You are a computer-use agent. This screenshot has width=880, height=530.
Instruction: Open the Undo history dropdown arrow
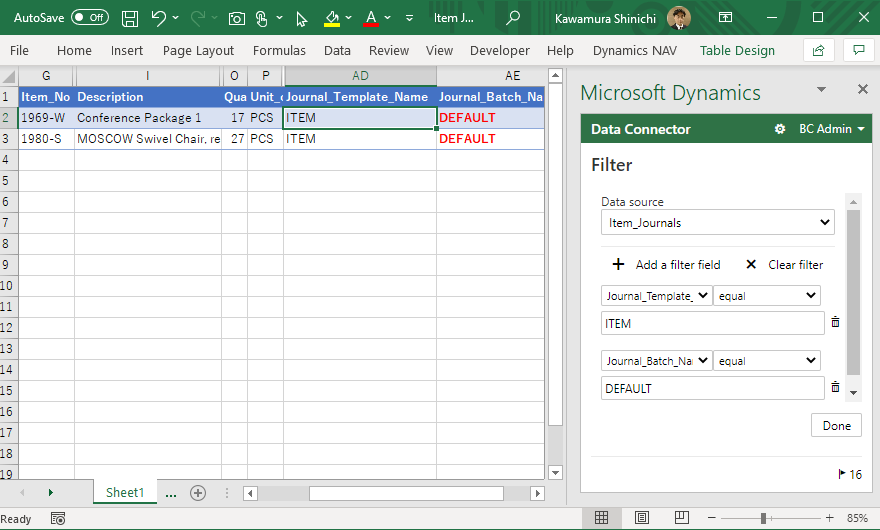click(176, 18)
